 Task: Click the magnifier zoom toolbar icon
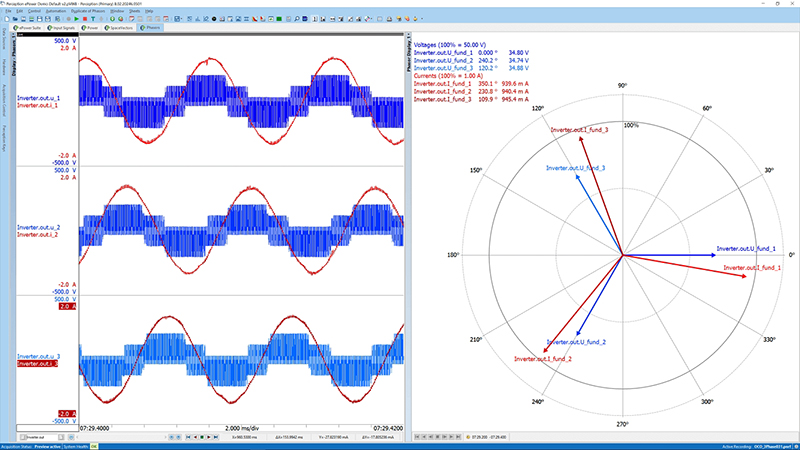pos(296,19)
